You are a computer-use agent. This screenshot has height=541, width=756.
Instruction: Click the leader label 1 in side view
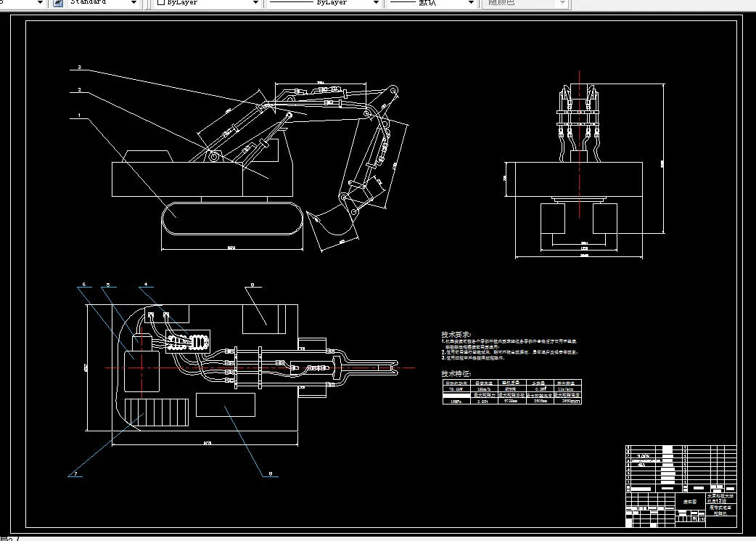tap(79, 115)
